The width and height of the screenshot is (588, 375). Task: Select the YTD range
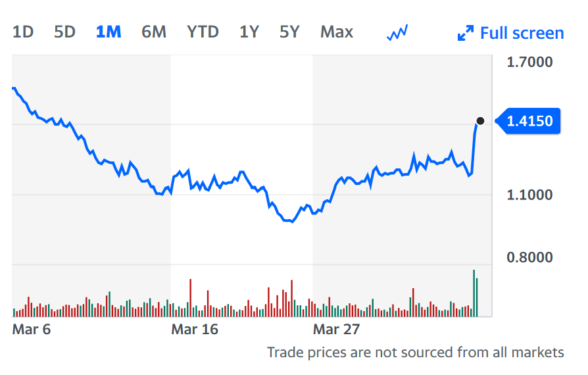[203, 32]
